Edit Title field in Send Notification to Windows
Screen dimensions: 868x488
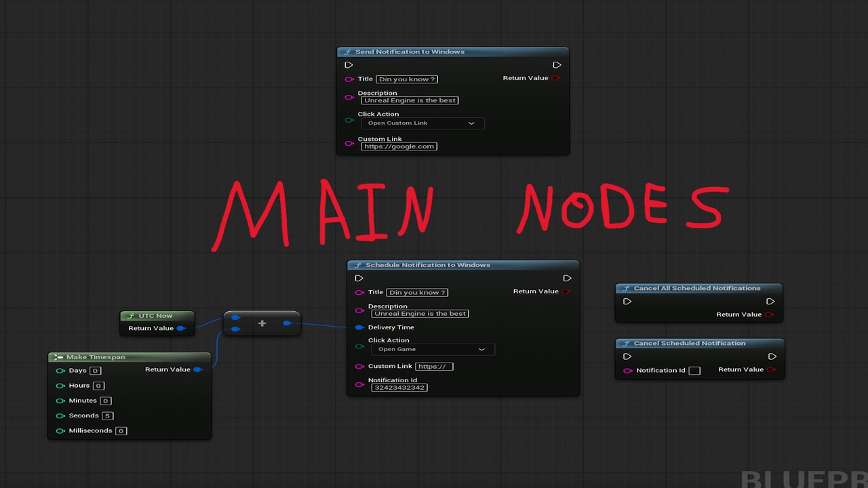[407, 79]
